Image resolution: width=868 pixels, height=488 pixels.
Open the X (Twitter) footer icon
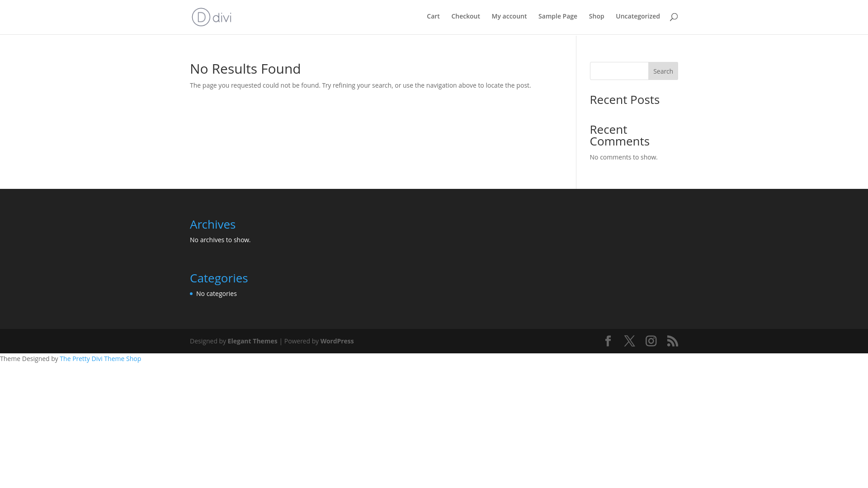click(629, 341)
